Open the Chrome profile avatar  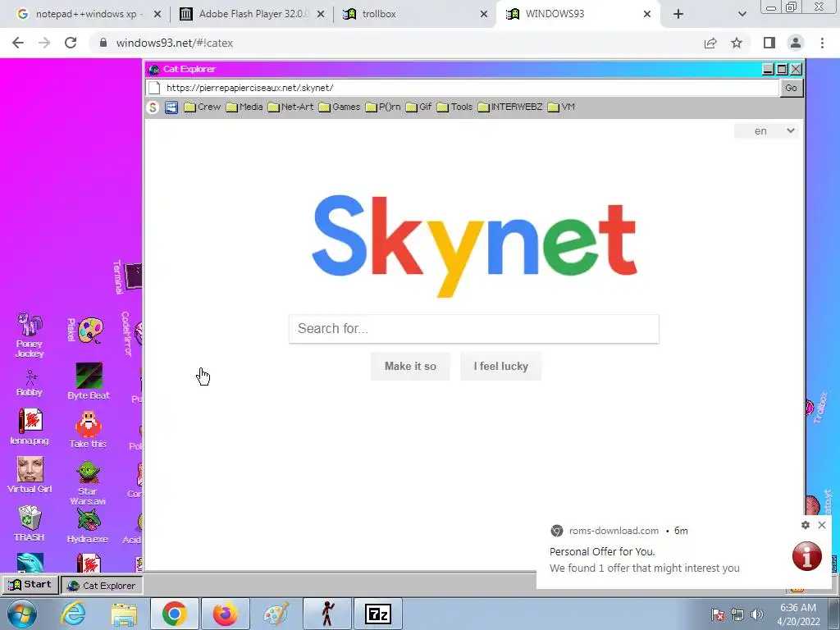pyautogui.click(x=796, y=43)
